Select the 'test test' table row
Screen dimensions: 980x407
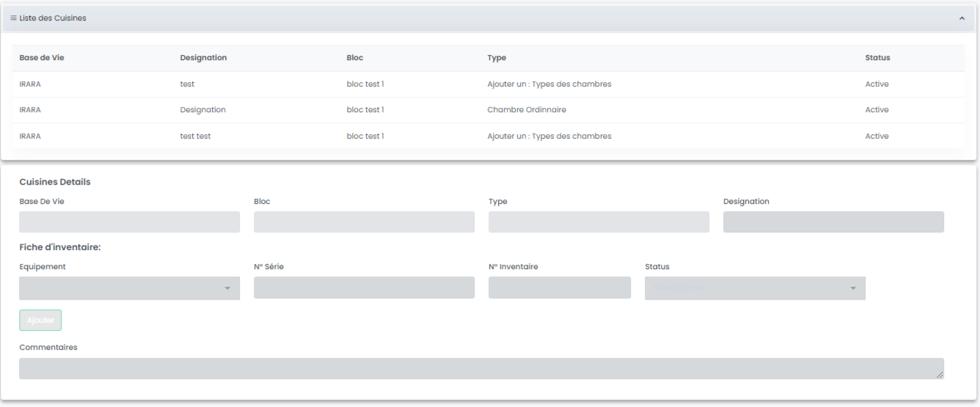coord(195,136)
